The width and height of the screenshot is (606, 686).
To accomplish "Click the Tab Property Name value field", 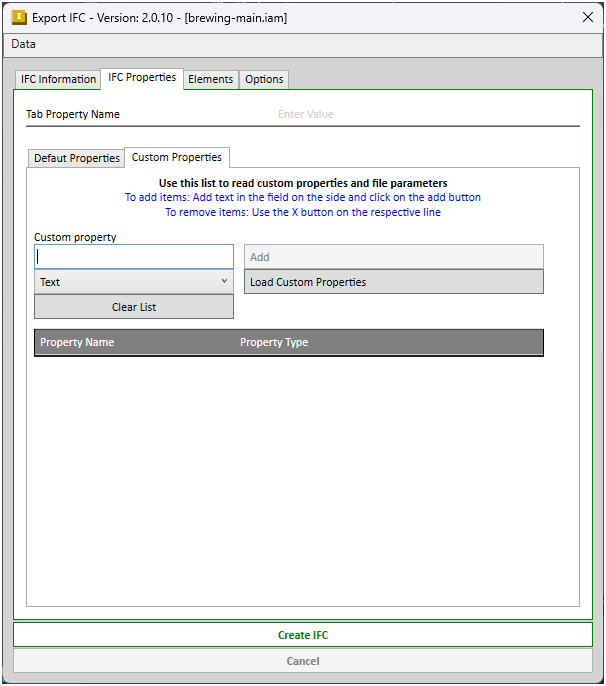I will [x=427, y=114].
